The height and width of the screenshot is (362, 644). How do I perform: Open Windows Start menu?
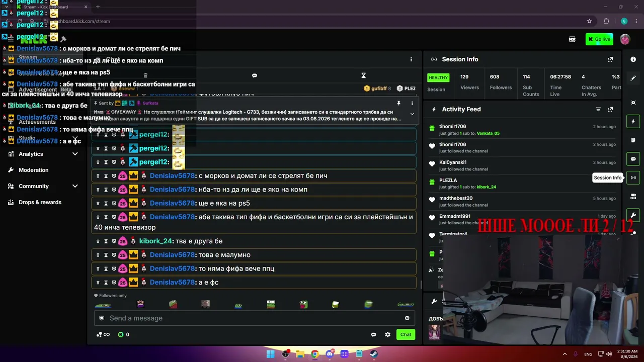coord(270,354)
